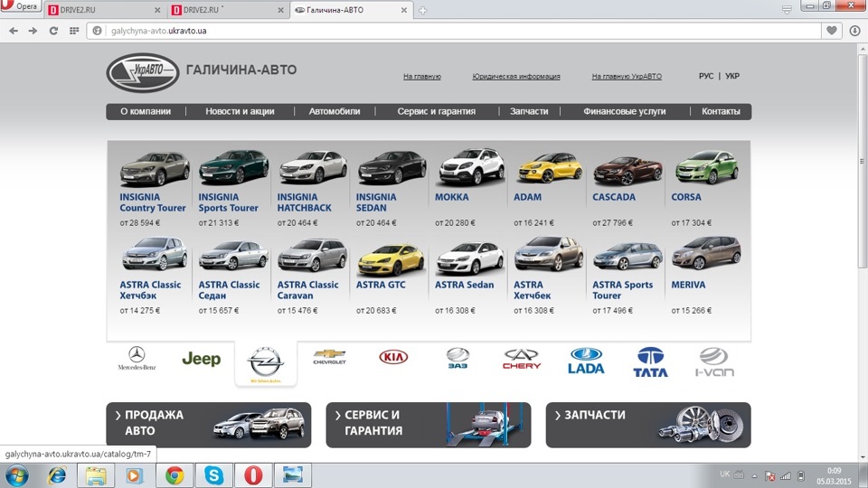
Task: Open INSIGNIA Country Tourer link
Action: [x=152, y=202]
